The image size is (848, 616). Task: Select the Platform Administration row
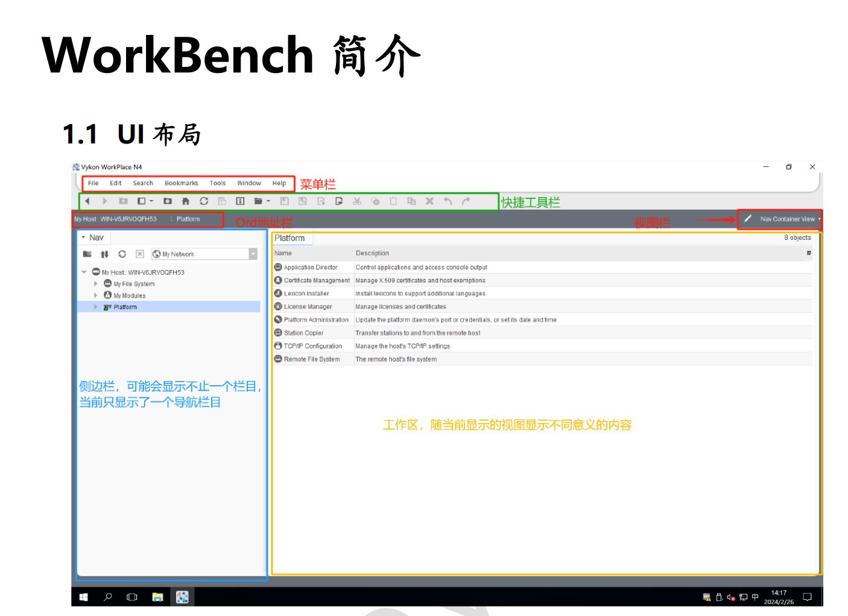(543, 320)
